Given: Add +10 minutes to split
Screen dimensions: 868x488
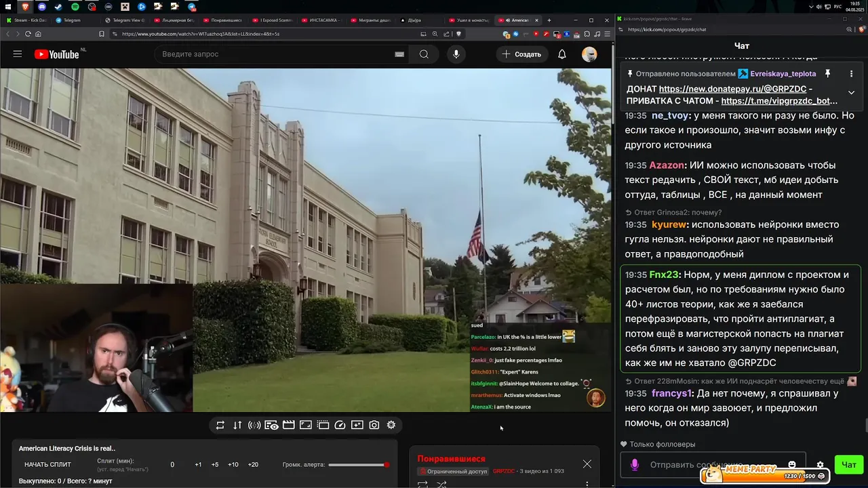Looking at the screenshot, I should (233, 464).
